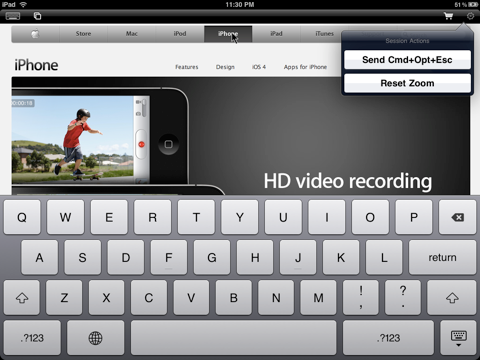Tap the space bar key
This screenshot has height=360, width=480.
[234, 338]
